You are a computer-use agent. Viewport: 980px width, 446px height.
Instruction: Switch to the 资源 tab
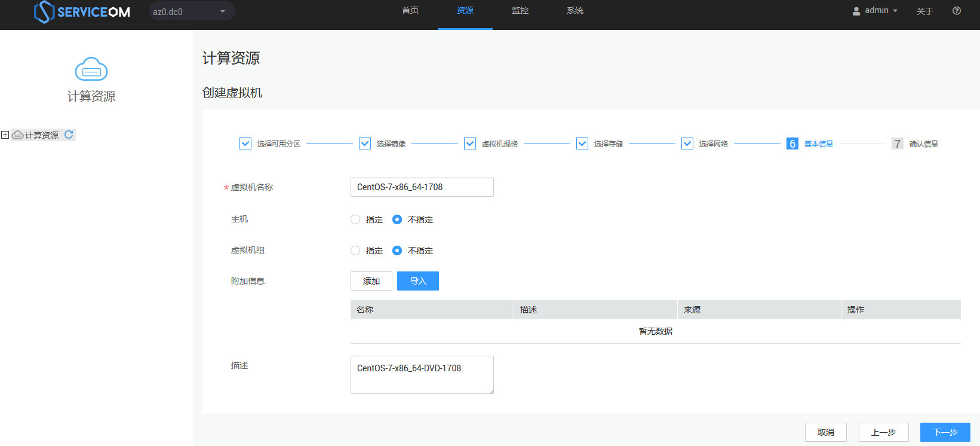coord(465,11)
